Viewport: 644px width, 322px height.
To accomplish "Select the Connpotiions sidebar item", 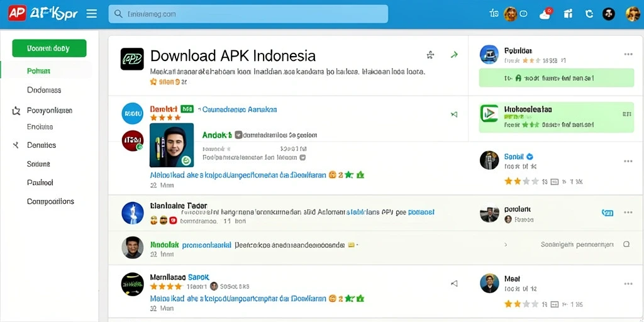I will click(x=50, y=201).
